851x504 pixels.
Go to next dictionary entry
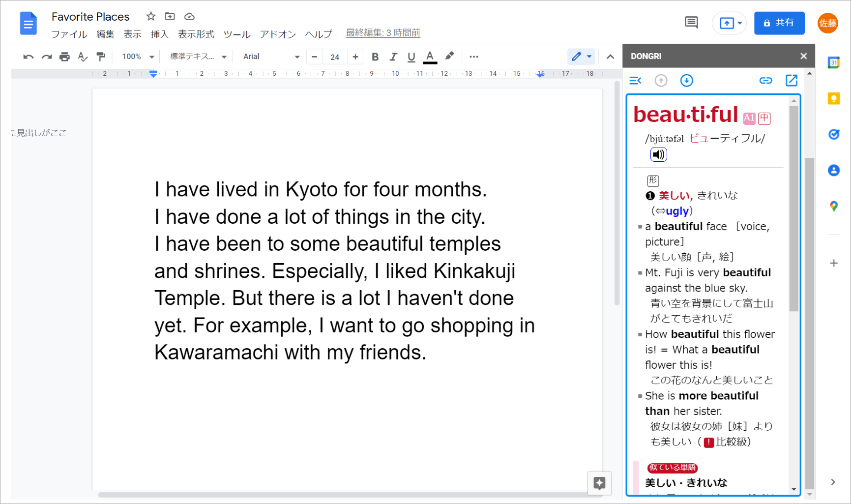[x=687, y=81]
